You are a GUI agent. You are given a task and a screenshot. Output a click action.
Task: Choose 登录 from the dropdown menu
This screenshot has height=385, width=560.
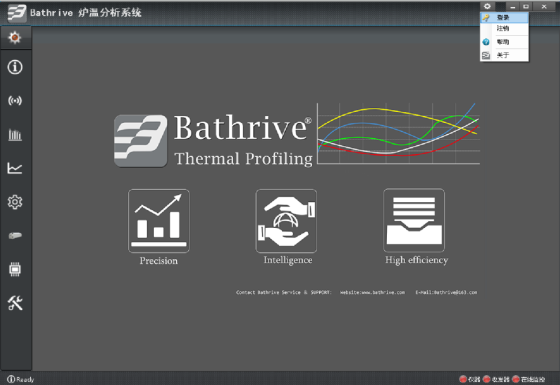[x=504, y=18]
